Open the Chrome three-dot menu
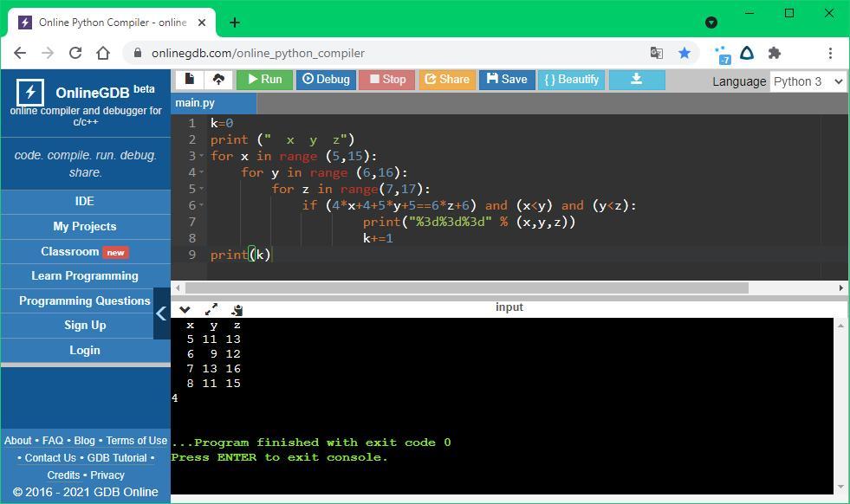 coord(830,53)
